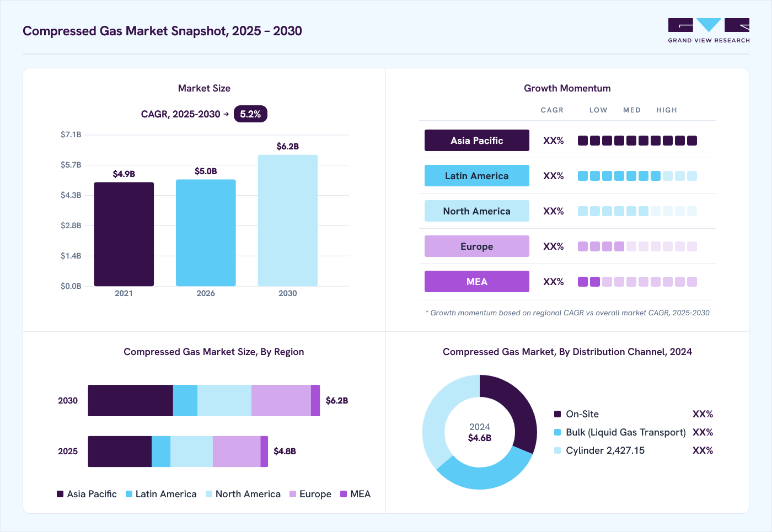This screenshot has height=532, width=772.
Task: Click the Latin America segment of 2025 bar
Action: [x=161, y=452]
